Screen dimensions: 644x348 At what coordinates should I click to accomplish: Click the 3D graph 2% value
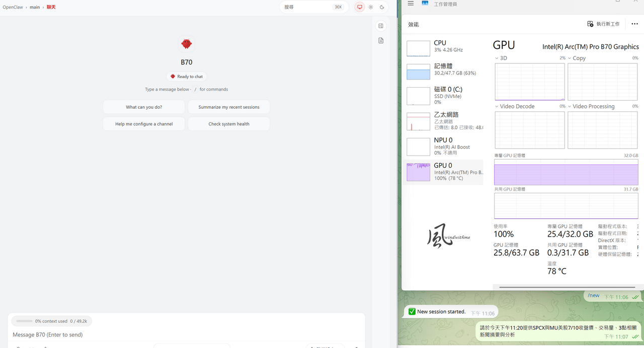tap(562, 58)
